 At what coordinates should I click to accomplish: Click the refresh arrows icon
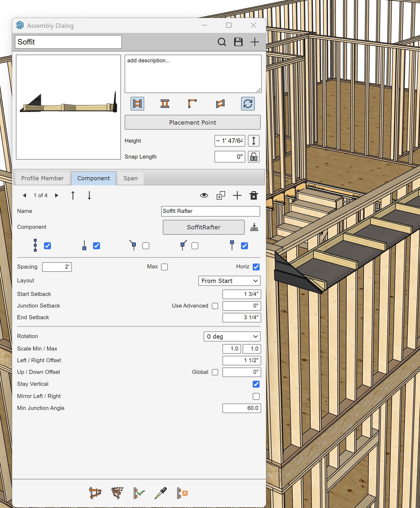pos(248,104)
